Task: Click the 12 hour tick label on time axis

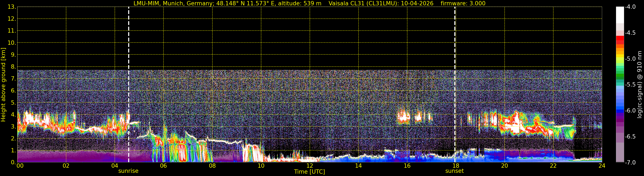Action: click(310, 166)
